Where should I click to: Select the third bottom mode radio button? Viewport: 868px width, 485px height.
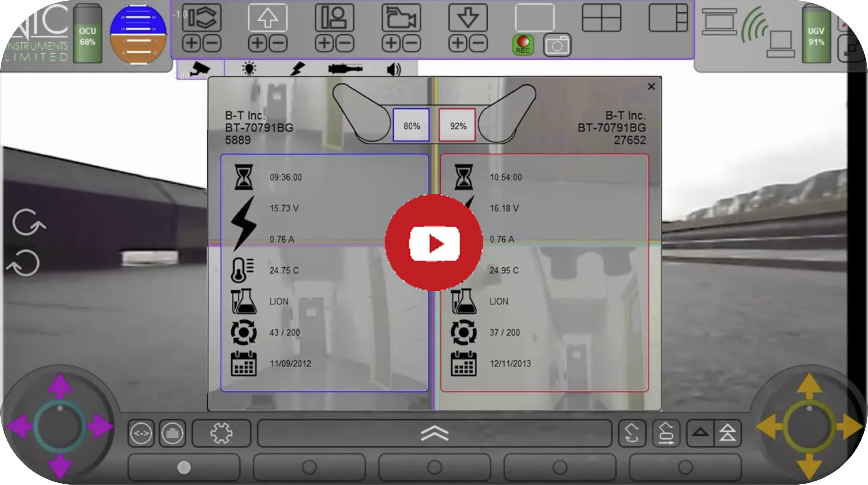[x=435, y=467]
